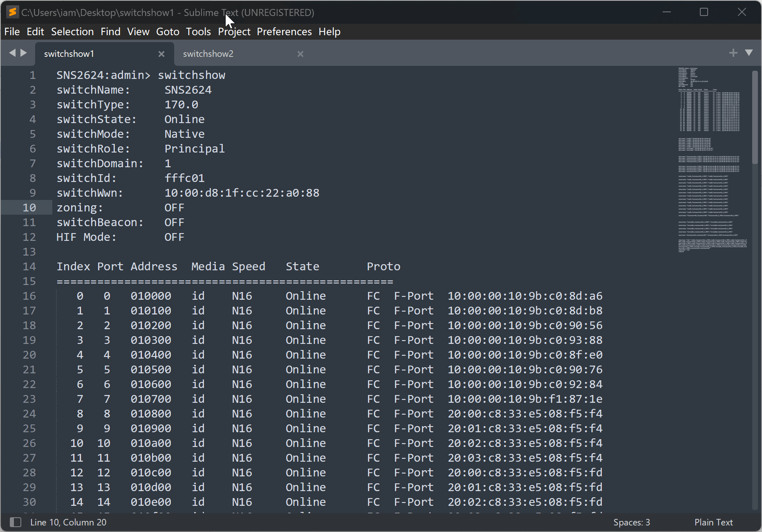This screenshot has height=532, width=762.
Task: Open a new tab with the plus icon
Action: click(x=733, y=53)
